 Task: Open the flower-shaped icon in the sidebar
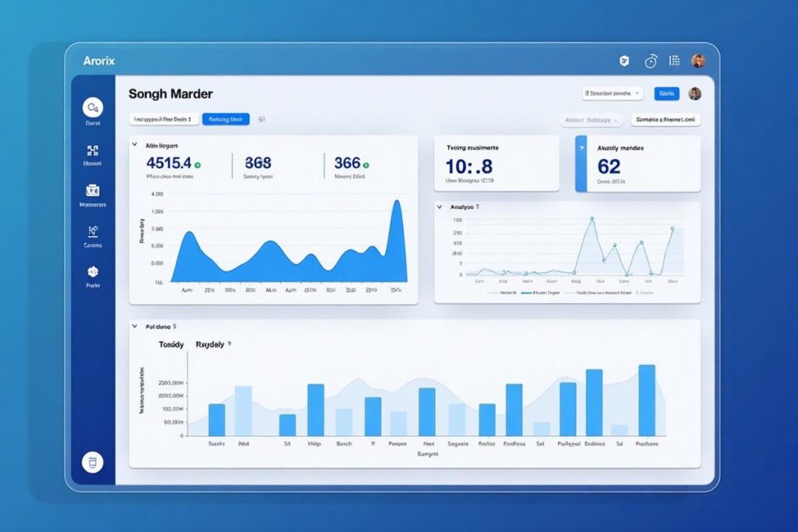[x=93, y=272]
